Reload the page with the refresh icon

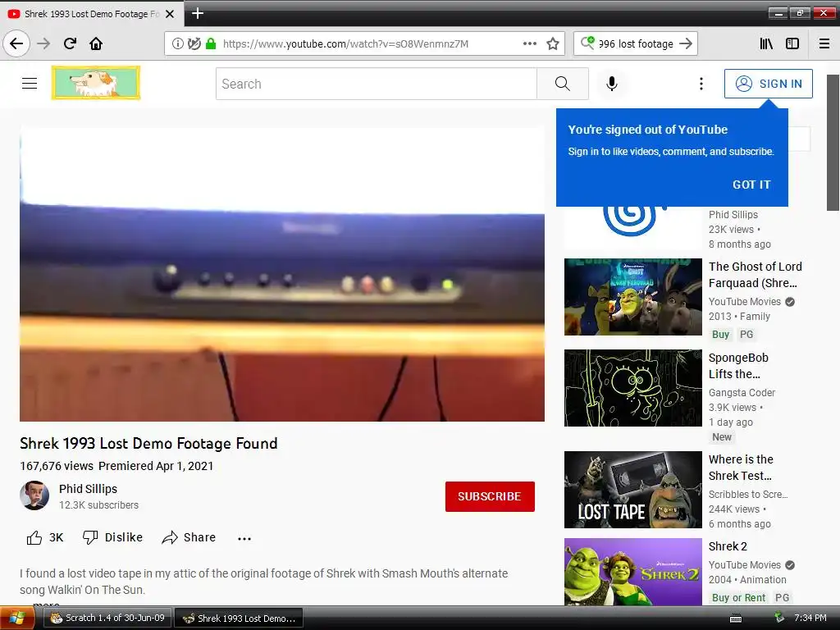70,43
